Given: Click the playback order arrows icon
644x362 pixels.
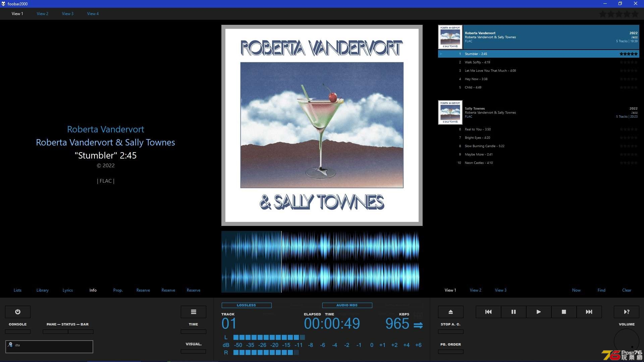Looking at the screenshot, I should [x=418, y=325].
